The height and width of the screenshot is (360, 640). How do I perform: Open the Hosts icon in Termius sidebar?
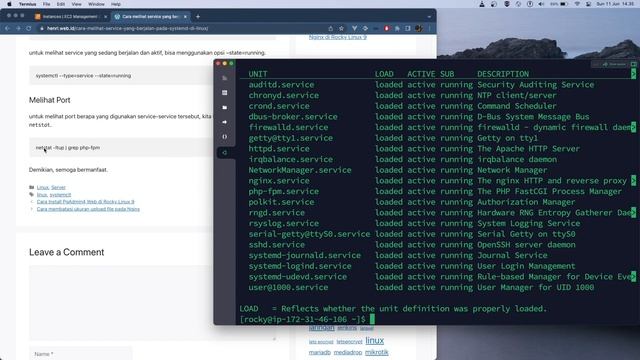click(224, 78)
